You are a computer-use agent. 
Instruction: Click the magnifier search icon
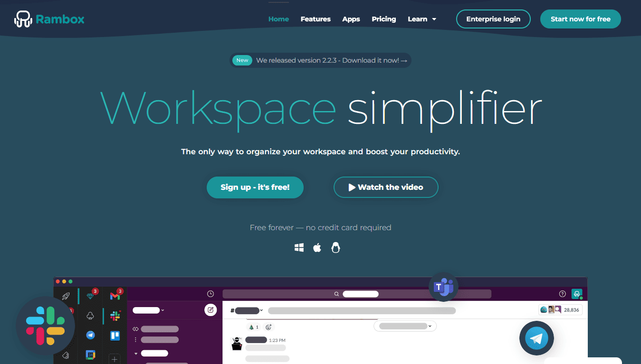(x=336, y=294)
